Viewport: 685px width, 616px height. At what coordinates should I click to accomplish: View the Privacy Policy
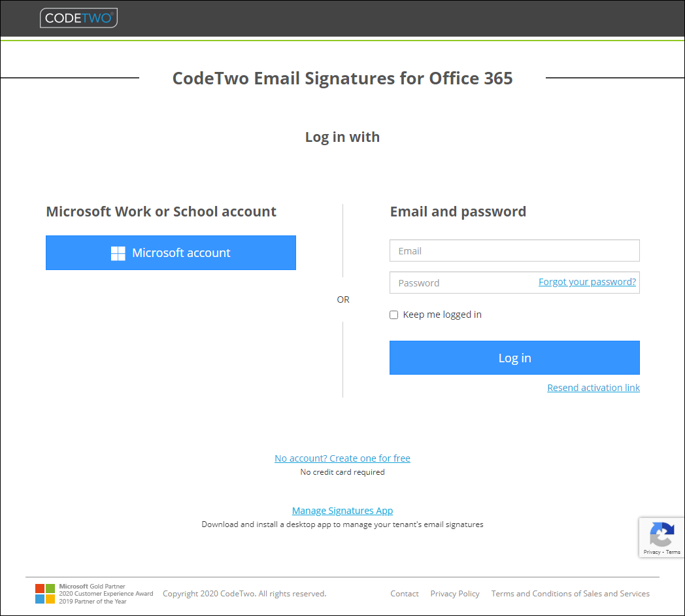[x=455, y=593]
